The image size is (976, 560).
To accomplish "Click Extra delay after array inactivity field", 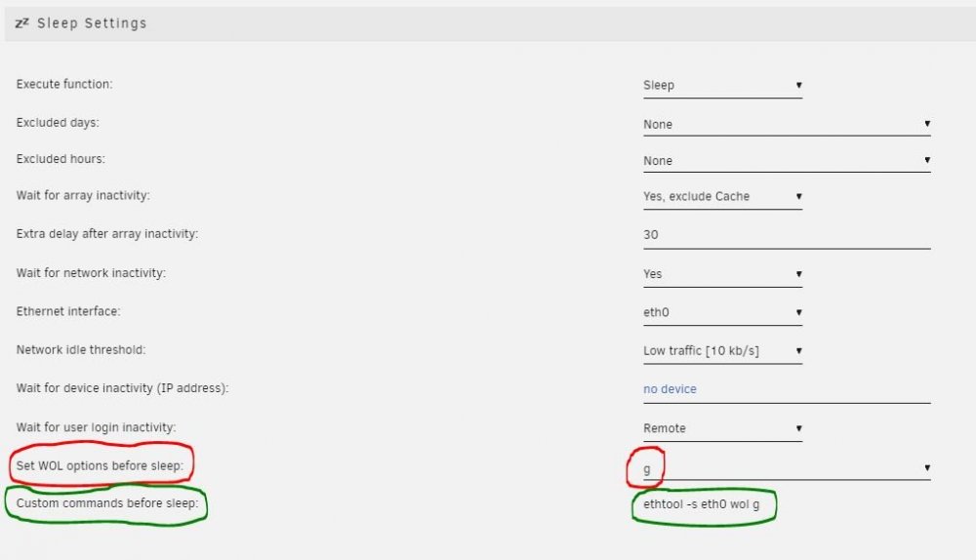I will pos(787,235).
